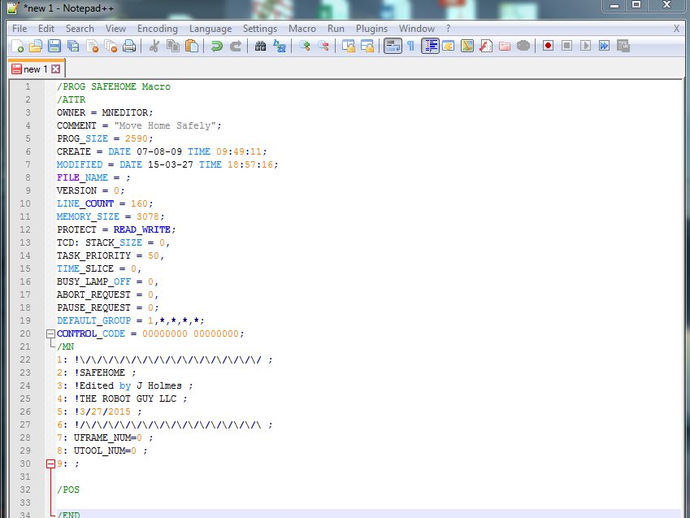The image size is (690, 518).
Task: Open the Run menu
Action: point(336,29)
